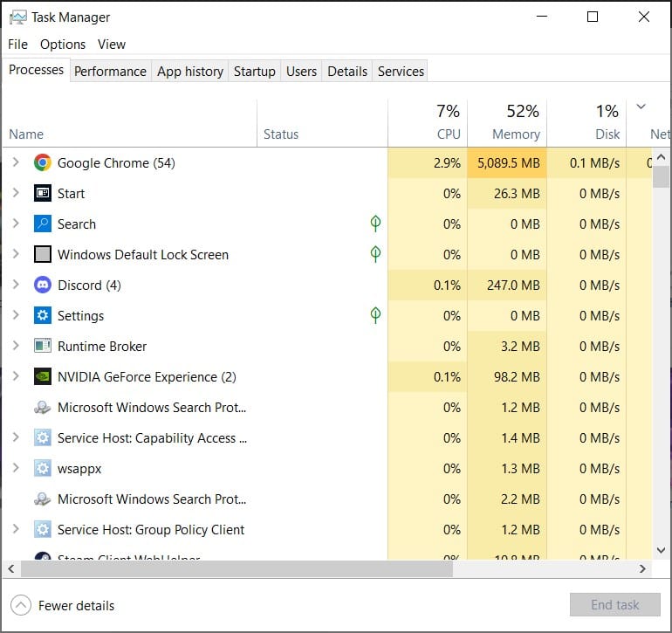
Task: Switch to the Users tab
Action: [x=301, y=72]
